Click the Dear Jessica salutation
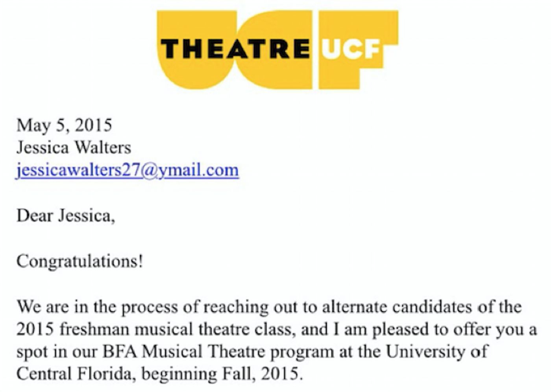 pos(66,215)
